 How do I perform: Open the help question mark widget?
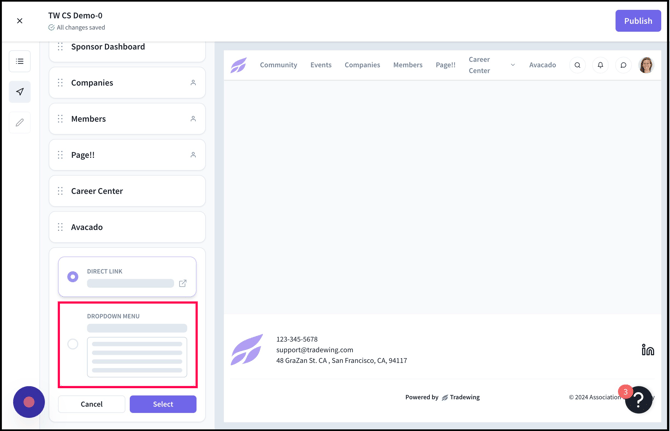point(639,401)
